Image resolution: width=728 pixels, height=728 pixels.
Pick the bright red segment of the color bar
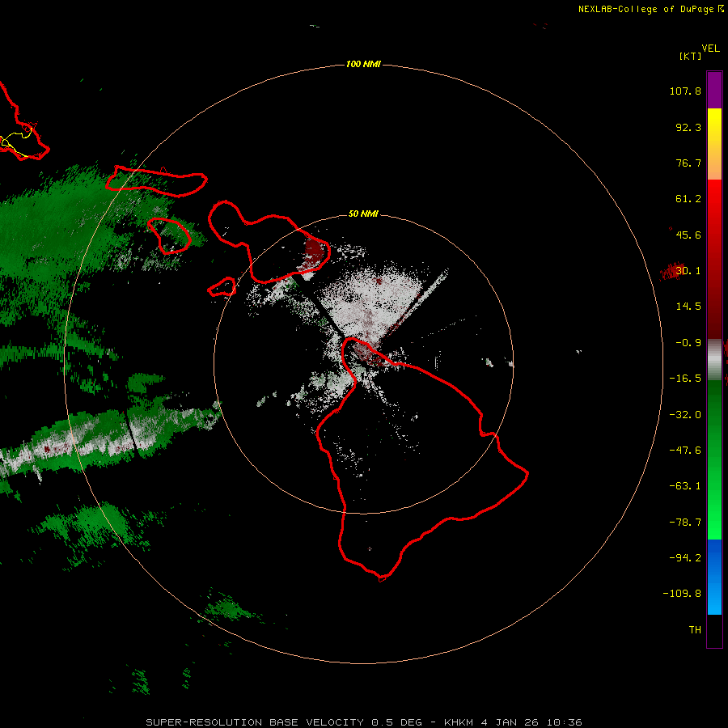(x=714, y=200)
